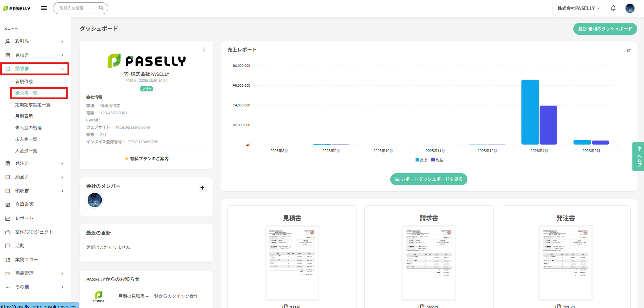The width and height of the screenshot is (644, 308).
Task: Click '更新はまだありません' text
Action: [x=108, y=247]
